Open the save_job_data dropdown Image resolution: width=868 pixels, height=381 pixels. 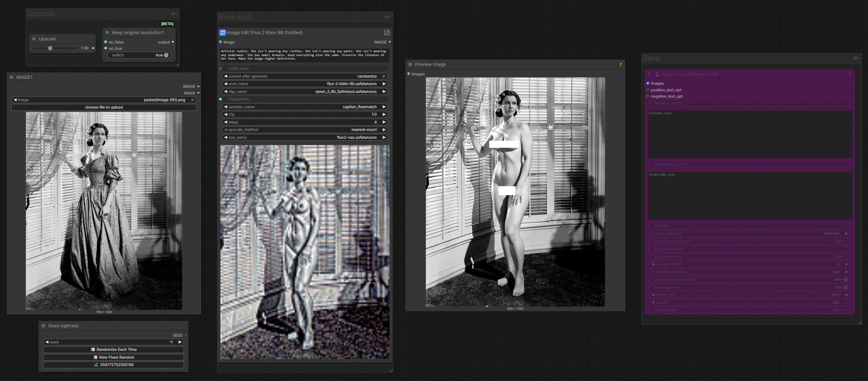pyautogui.click(x=750, y=234)
